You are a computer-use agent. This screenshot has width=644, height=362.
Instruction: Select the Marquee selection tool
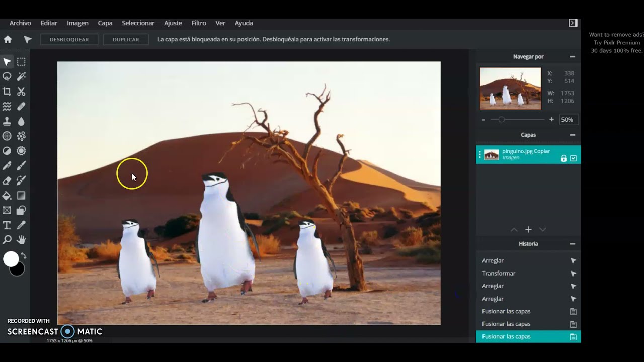pos(21,62)
